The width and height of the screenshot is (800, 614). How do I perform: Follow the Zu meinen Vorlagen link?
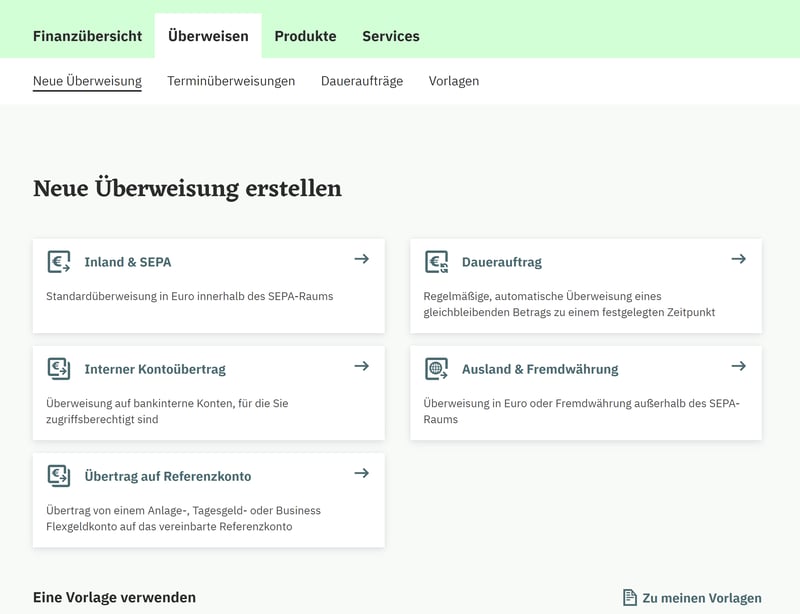point(701,598)
